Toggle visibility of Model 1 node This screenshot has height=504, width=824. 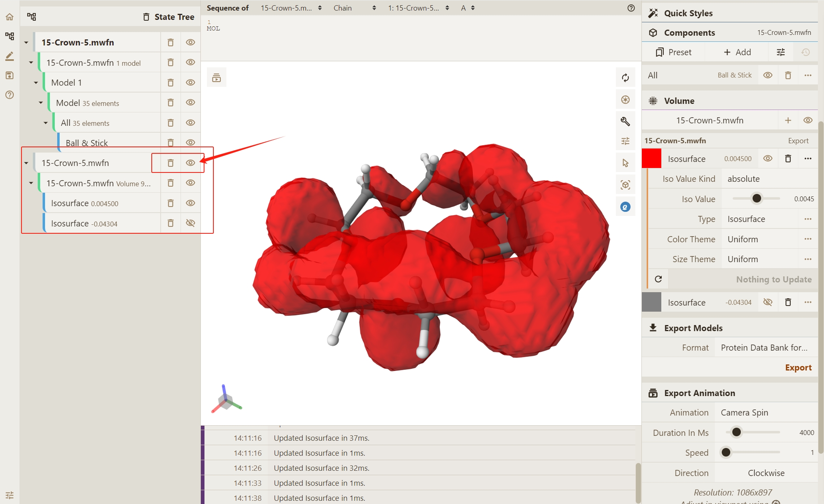[x=190, y=82]
